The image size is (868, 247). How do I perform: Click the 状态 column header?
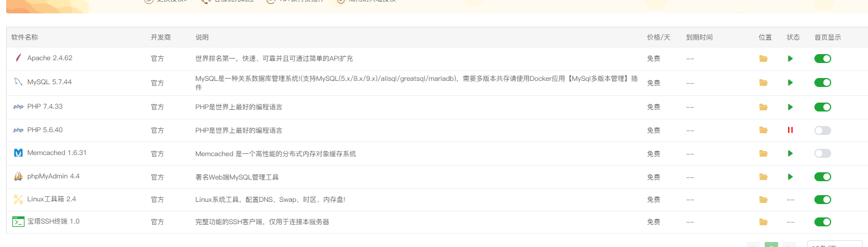tap(793, 37)
